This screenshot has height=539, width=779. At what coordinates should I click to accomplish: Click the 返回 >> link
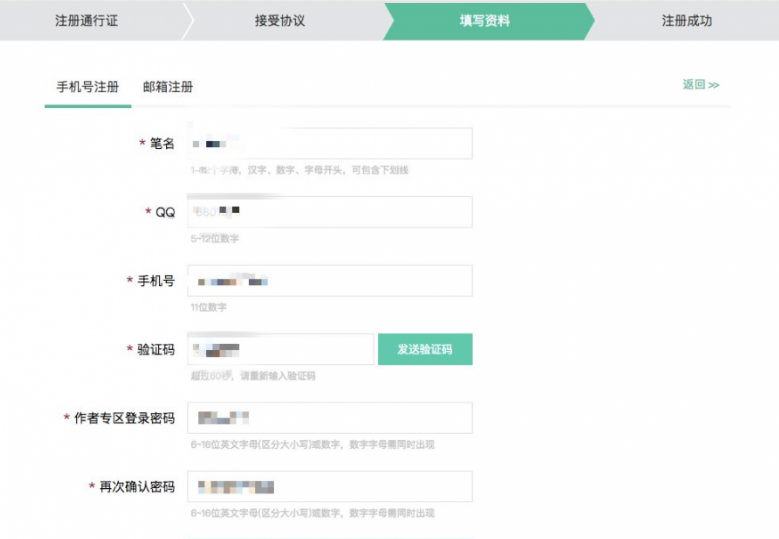(701, 85)
